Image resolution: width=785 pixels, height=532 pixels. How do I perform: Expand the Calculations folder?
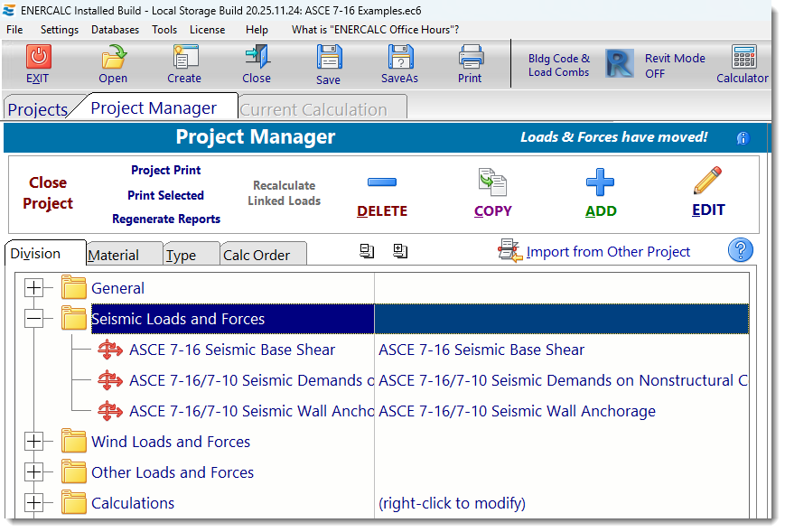pos(33,503)
